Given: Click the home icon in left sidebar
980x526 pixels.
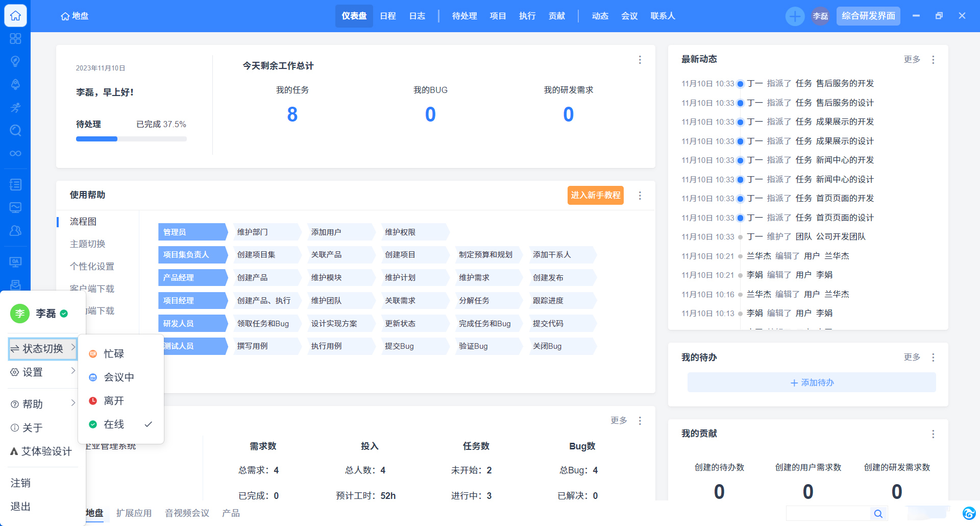Looking at the screenshot, I should (x=15, y=16).
